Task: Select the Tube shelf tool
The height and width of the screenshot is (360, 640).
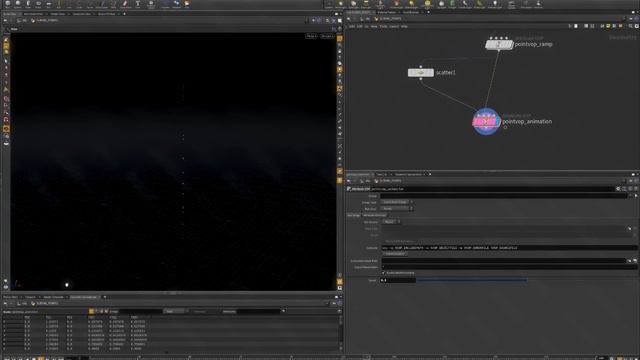Action: (x=28, y=4)
